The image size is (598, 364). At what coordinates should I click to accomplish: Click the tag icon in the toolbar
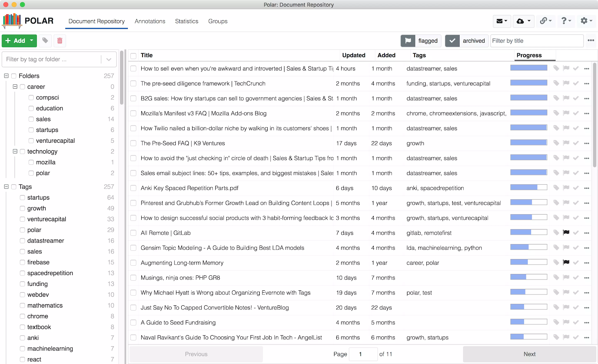tap(45, 40)
